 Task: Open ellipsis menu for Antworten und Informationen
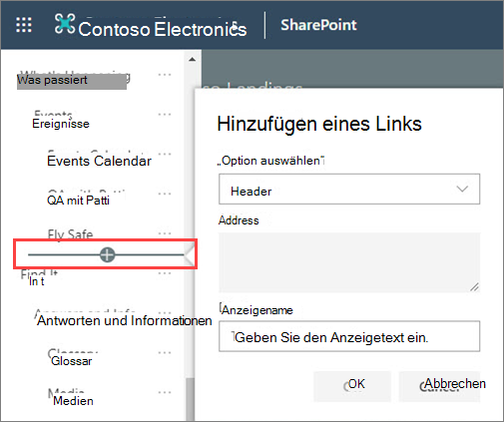tap(165, 313)
